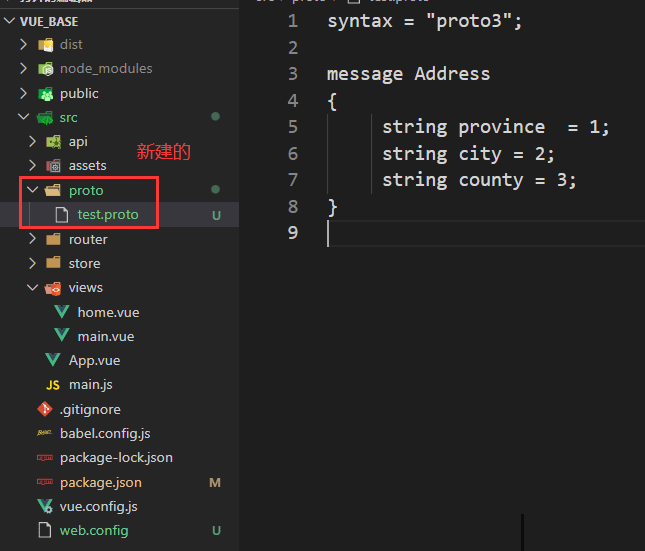Viewport: 645px width, 551px height.
Task: Open home.vue in the views folder
Action: 108,312
